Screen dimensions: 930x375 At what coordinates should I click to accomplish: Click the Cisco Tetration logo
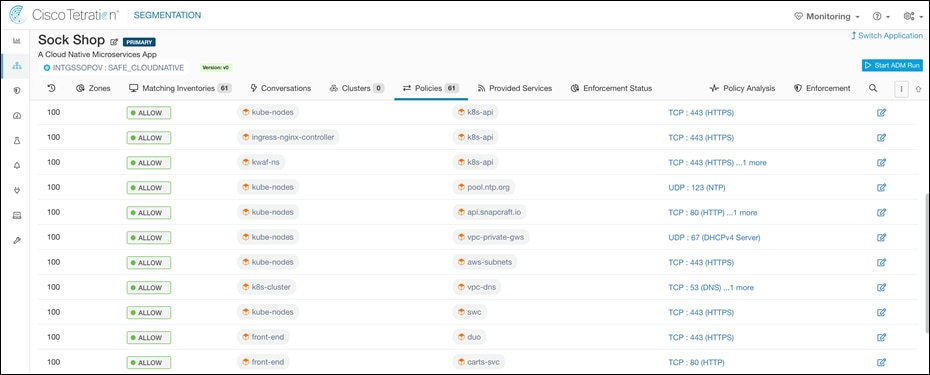tap(63, 15)
